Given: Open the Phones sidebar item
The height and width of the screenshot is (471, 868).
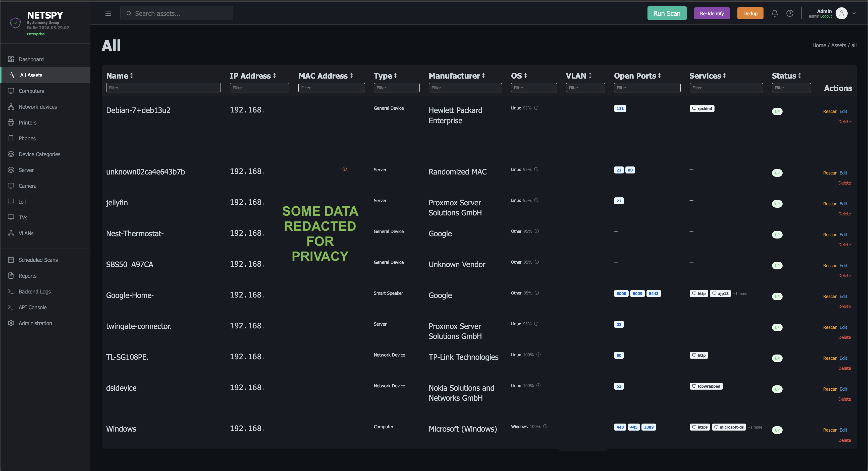Looking at the screenshot, I should click(45, 139).
